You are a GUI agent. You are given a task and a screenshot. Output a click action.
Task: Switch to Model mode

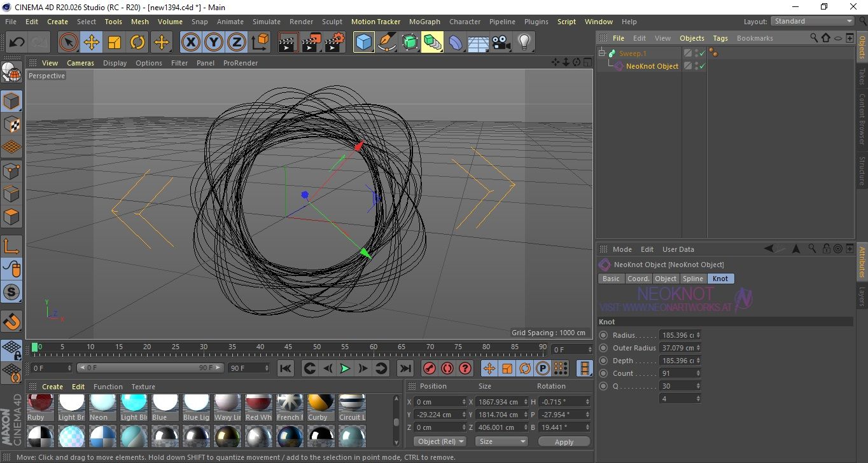12,102
